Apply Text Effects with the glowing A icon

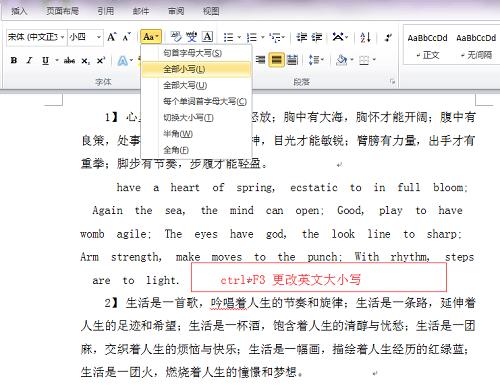click(123, 61)
